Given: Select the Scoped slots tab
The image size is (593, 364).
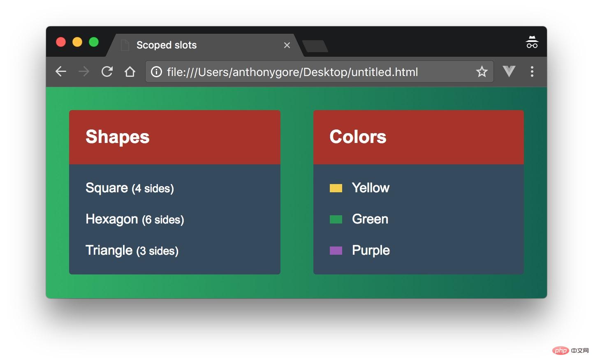Looking at the screenshot, I should pos(205,45).
